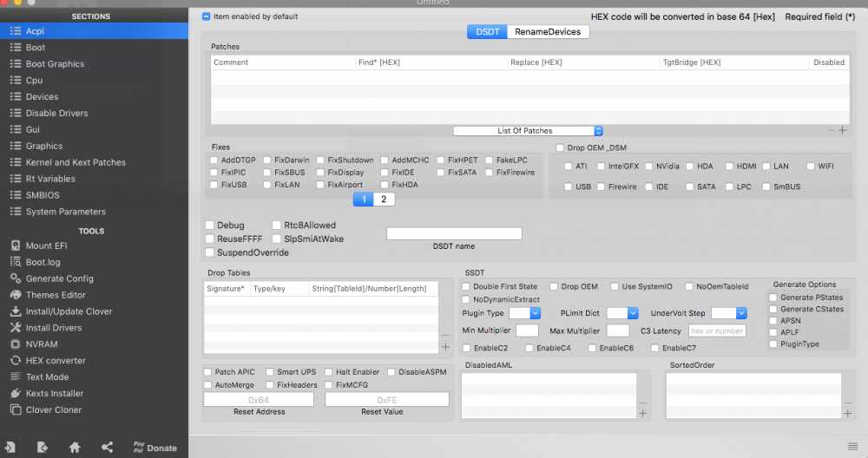Toggle Item enabled by default
The image size is (868, 458).
pos(206,16)
